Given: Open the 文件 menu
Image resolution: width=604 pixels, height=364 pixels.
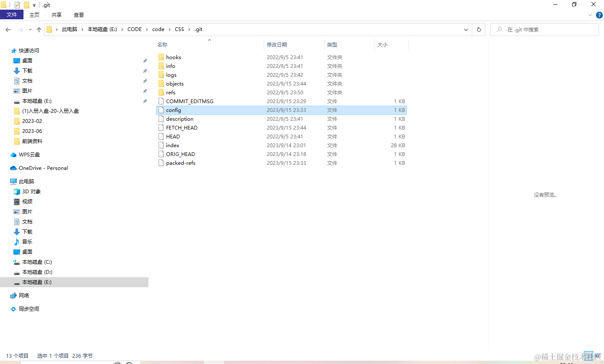Looking at the screenshot, I should (12, 15).
